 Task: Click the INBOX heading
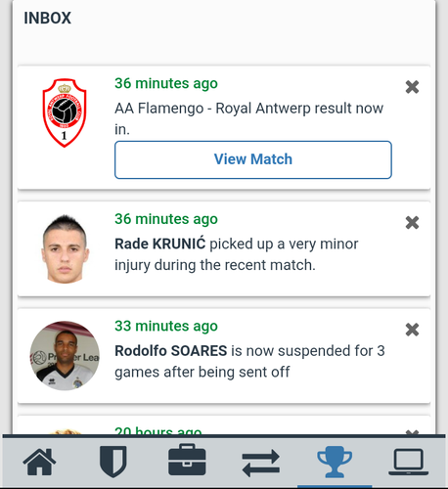(47, 18)
